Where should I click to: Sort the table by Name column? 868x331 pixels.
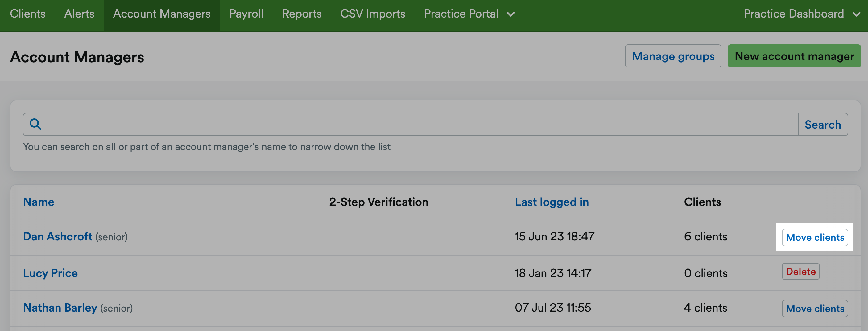[39, 202]
